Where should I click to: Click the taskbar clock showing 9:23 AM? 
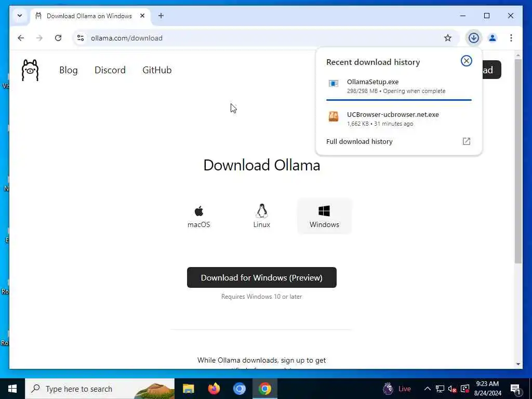pos(487,389)
